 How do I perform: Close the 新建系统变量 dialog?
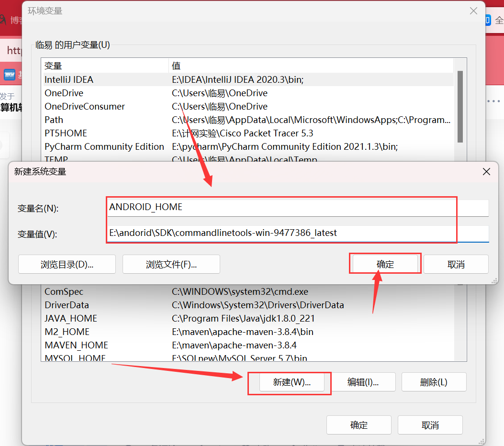486,172
